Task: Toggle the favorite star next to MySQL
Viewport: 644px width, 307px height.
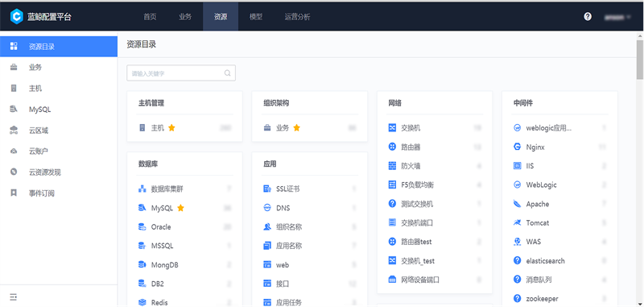Action: [180, 208]
